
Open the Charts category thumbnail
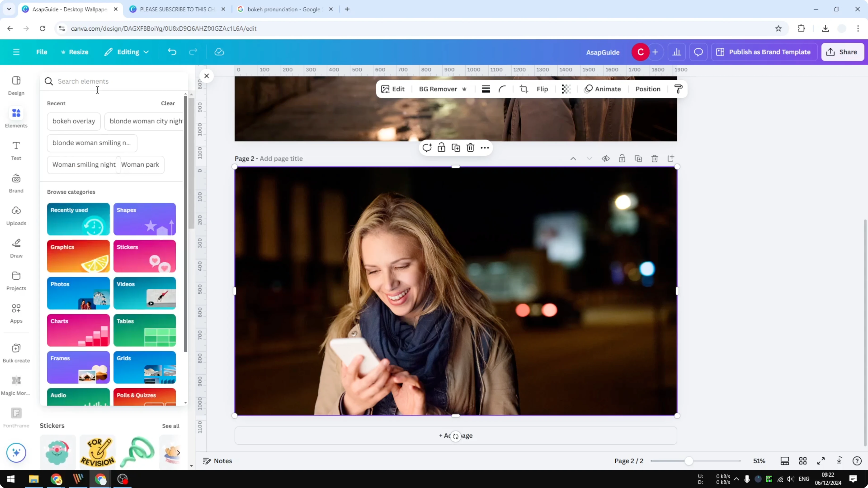click(78, 330)
